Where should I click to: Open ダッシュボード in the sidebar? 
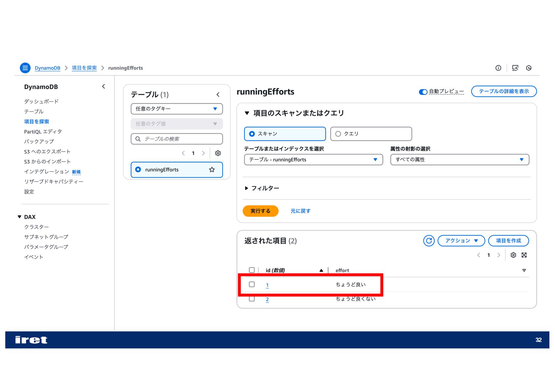(x=41, y=101)
